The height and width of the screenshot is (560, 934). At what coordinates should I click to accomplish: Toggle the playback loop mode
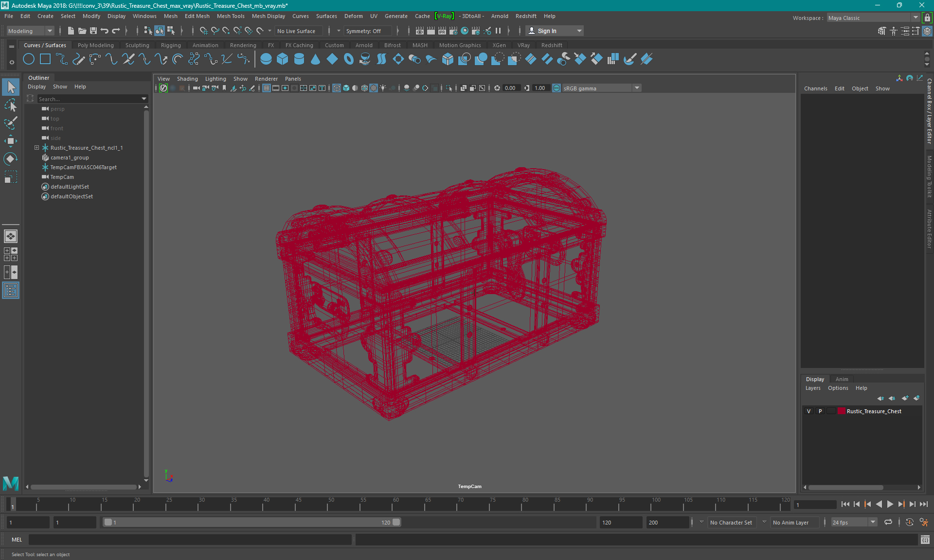(888, 522)
